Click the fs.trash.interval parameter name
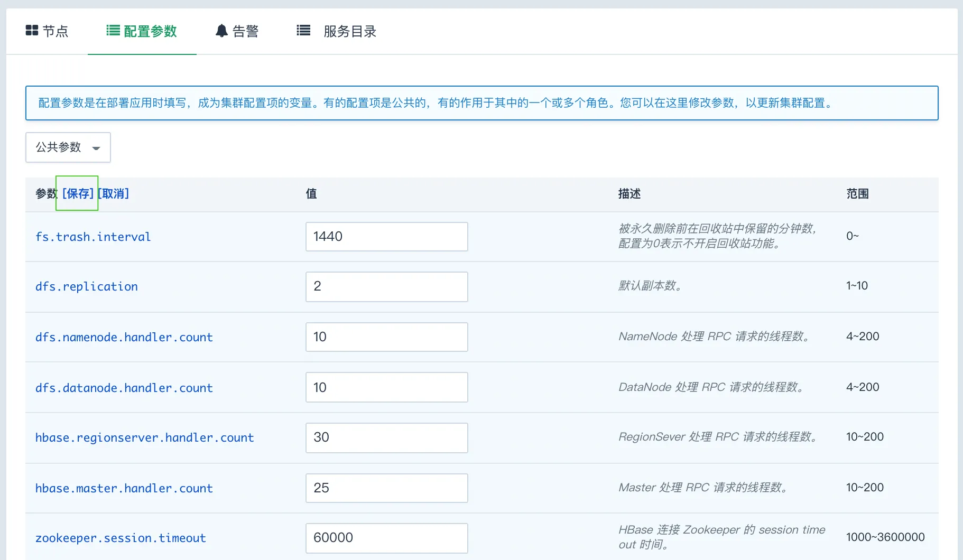963x560 pixels. (x=93, y=237)
